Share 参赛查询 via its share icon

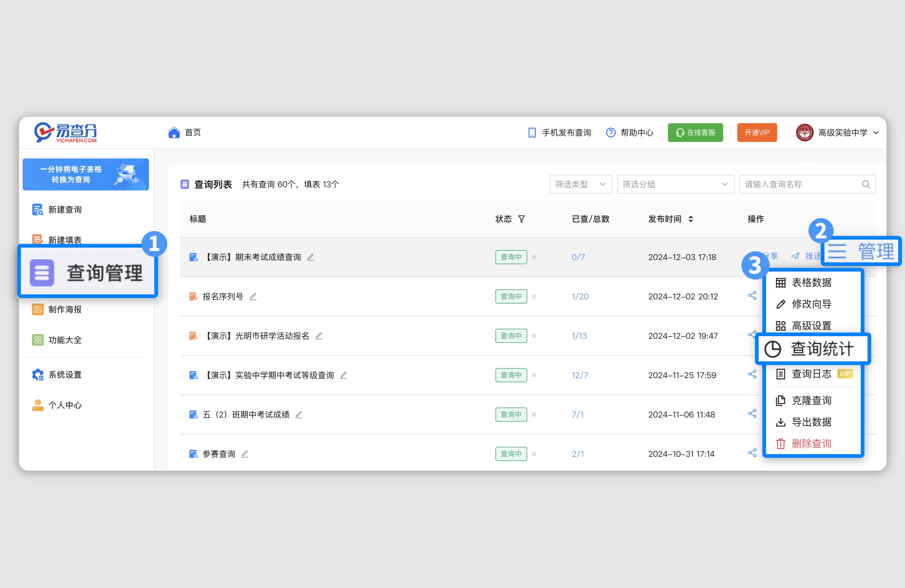[x=752, y=453]
